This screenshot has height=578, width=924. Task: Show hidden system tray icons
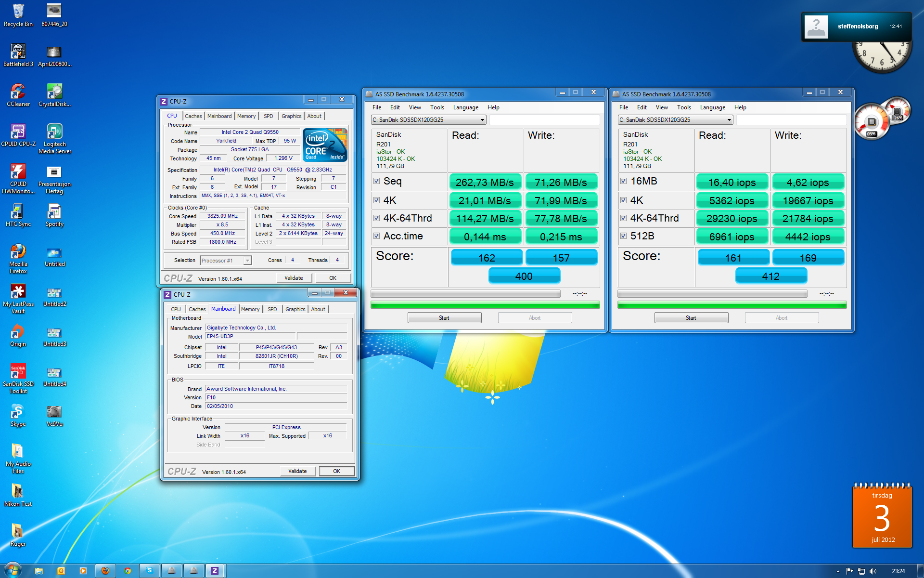[x=838, y=571]
